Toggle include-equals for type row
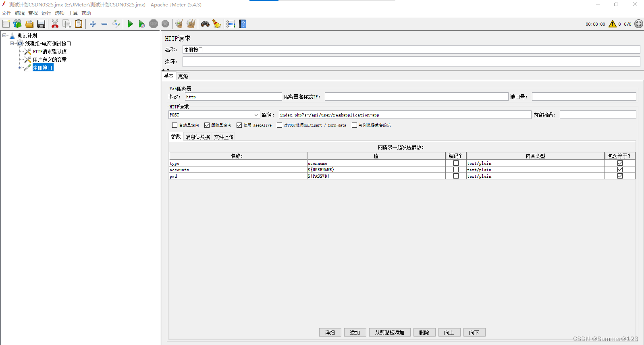Image resolution: width=644 pixels, height=345 pixels. pos(620,163)
